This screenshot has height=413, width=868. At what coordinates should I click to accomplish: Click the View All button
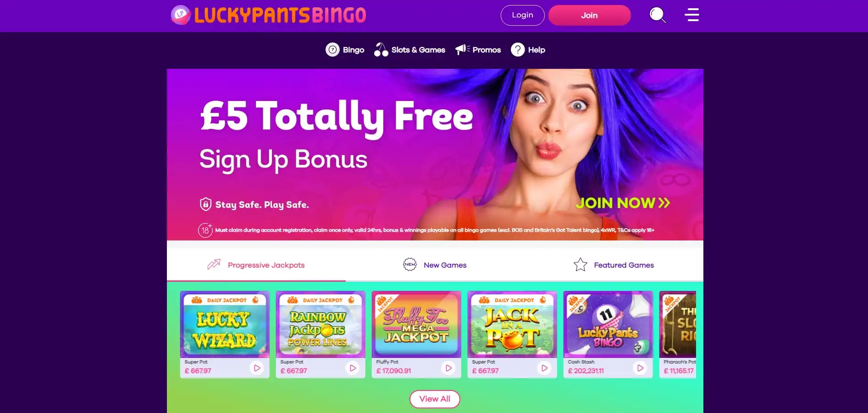click(435, 399)
